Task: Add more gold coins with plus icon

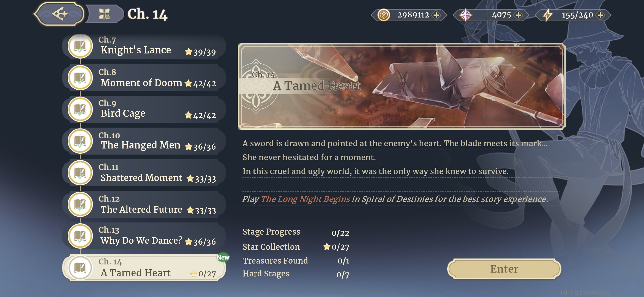Action: click(x=436, y=15)
